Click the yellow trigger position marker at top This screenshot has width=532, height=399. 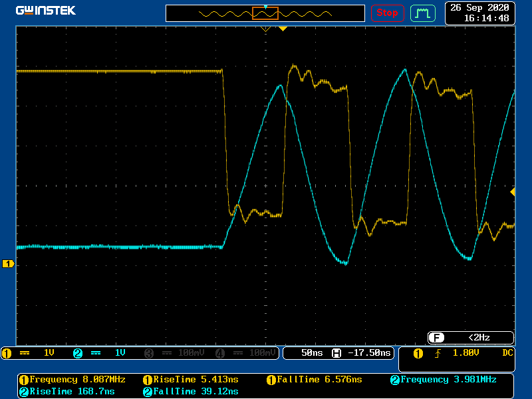click(x=283, y=29)
